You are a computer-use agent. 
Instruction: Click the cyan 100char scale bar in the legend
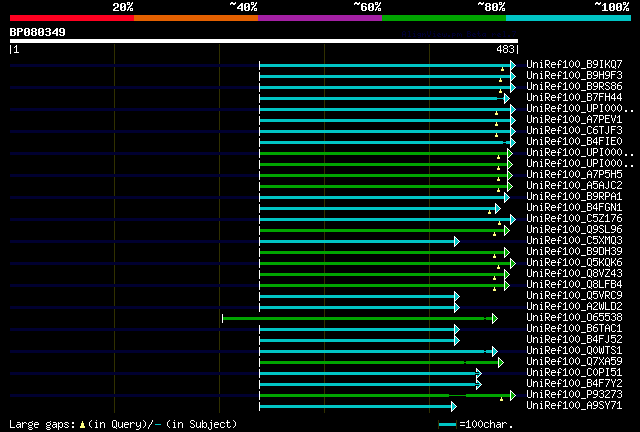click(447, 425)
